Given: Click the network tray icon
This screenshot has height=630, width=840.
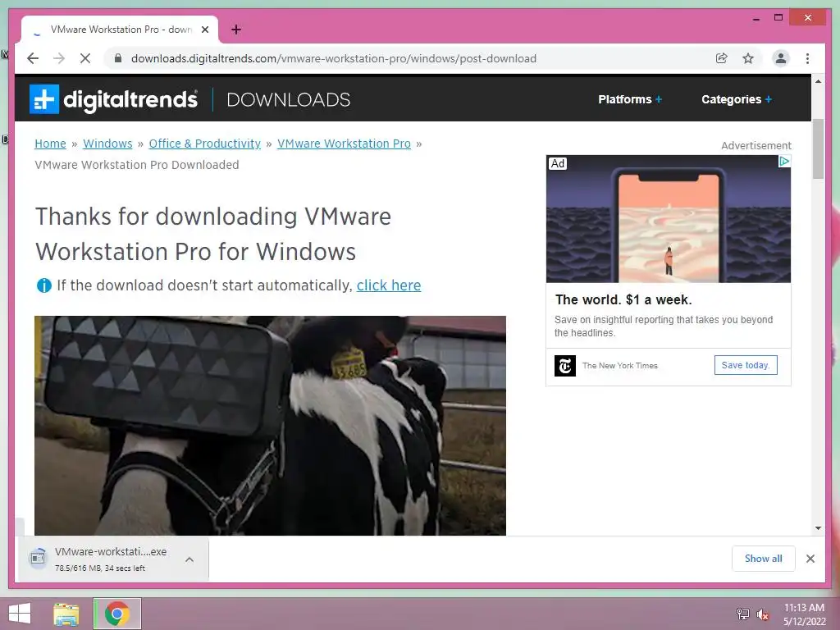Looking at the screenshot, I should point(742,614).
